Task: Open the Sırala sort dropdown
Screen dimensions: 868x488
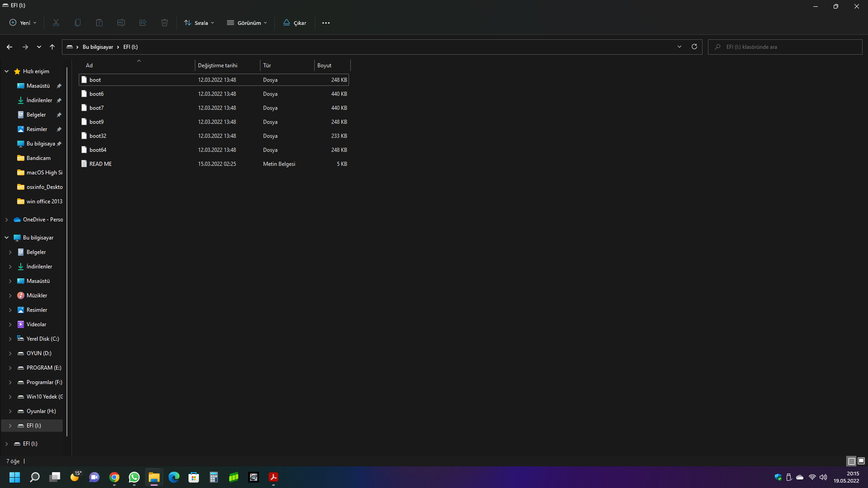Action: [x=199, y=23]
